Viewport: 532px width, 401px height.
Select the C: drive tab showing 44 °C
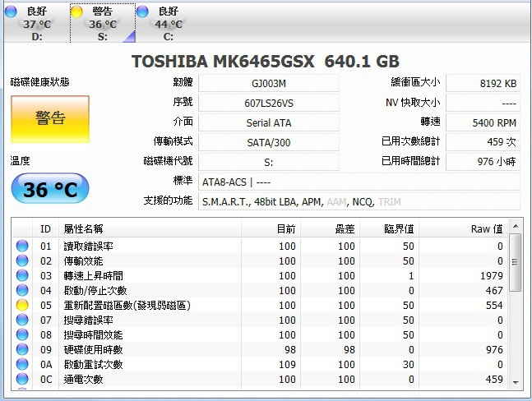[169, 23]
